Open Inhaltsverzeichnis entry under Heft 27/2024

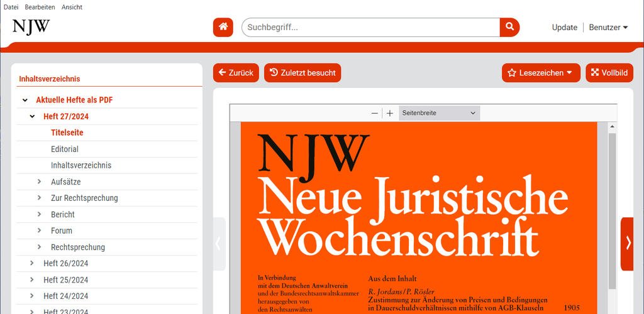coord(81,166)
